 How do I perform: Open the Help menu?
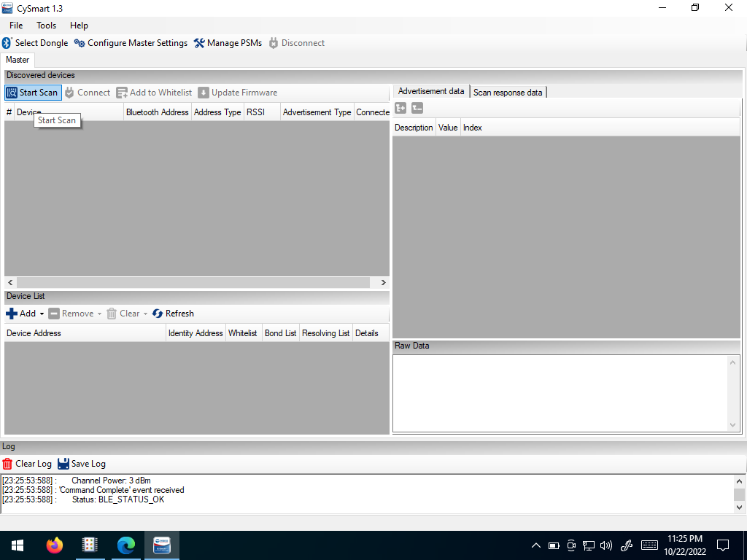[79, 26]
